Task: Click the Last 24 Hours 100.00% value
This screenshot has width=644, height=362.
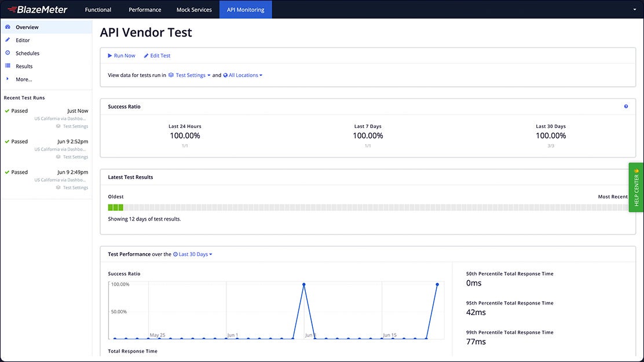Action: [x=185, y=136]
